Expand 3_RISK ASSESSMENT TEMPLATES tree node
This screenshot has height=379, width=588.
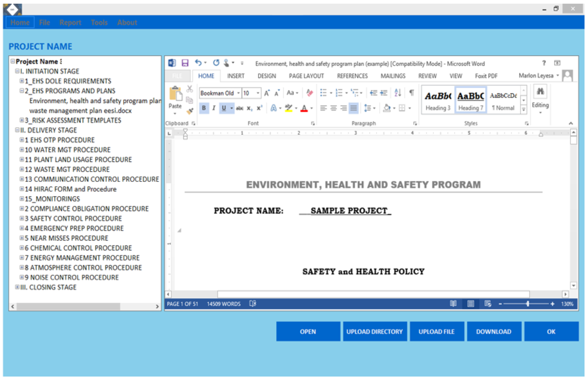click(22, 120)
